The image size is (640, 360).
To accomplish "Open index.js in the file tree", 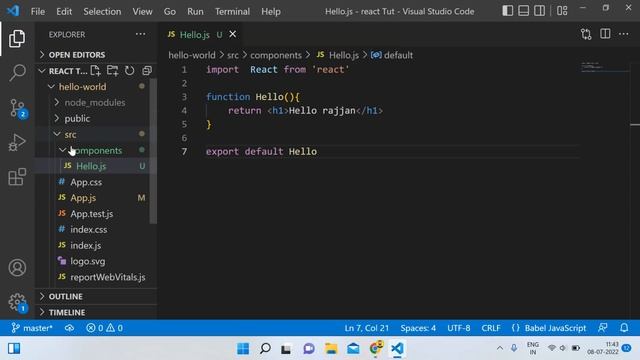I will pos(85,245).
